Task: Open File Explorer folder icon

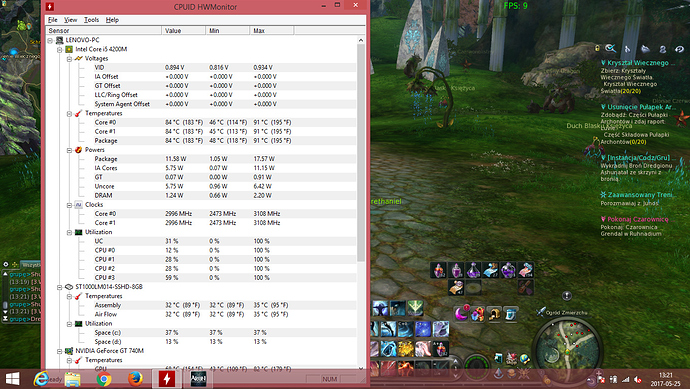Action: click(73, 379)
